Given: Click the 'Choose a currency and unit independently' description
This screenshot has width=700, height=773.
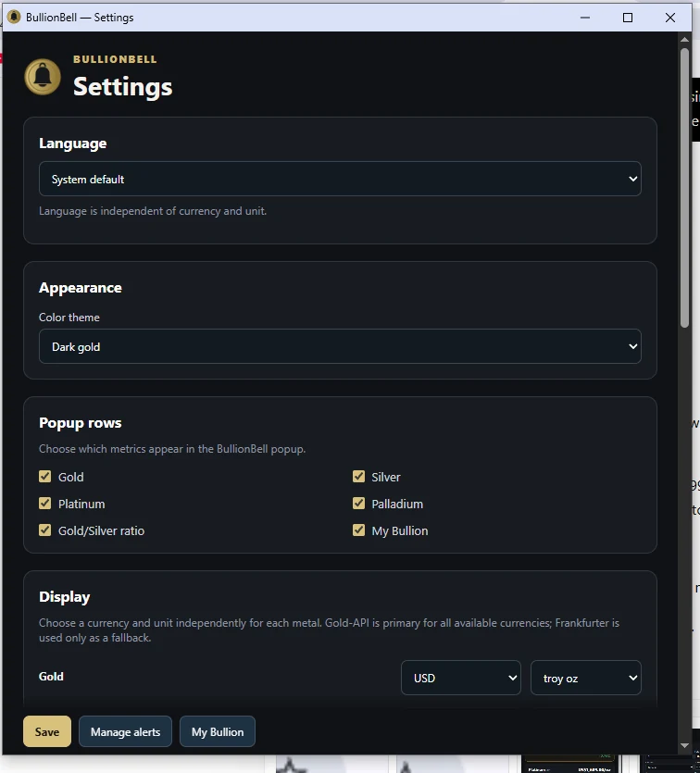Looking at the screenshot, I should (329, 630).
